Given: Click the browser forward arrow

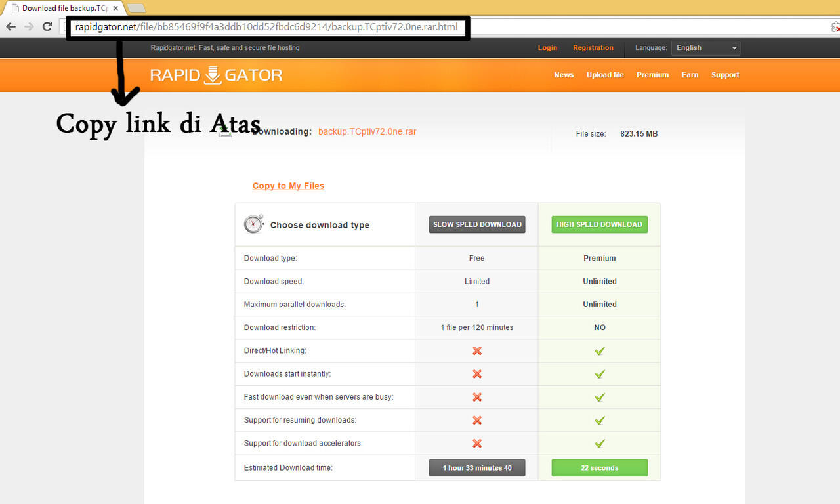Looking at the screenshot, I should [x=29, y=27].
